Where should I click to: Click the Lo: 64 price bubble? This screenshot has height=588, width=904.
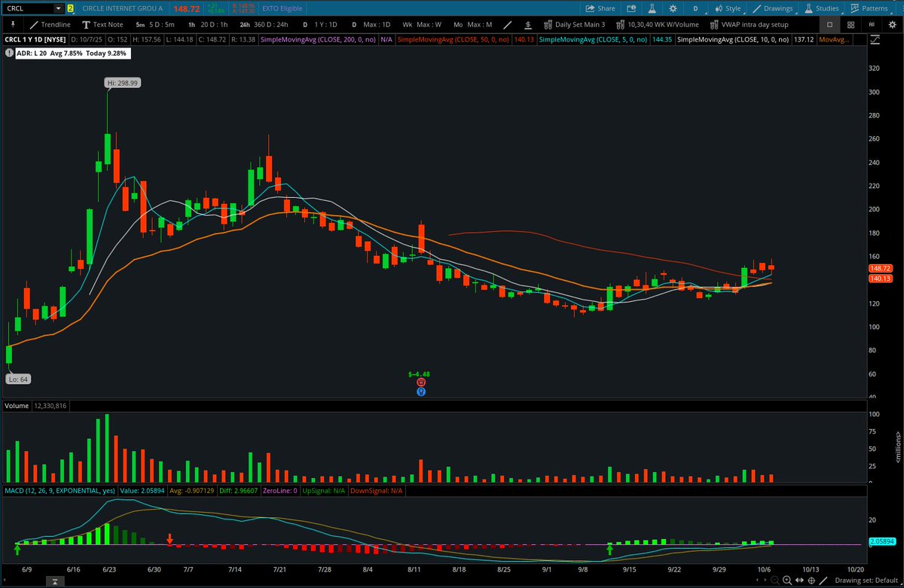[18, 379]
